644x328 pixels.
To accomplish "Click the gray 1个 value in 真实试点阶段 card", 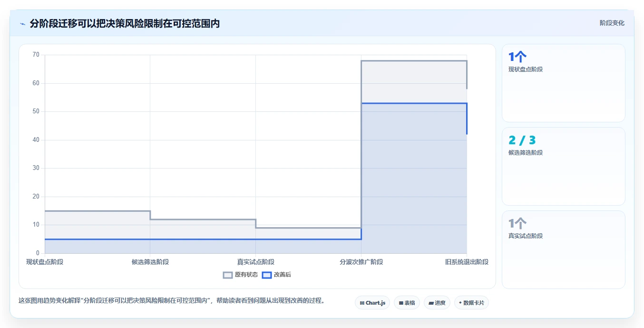I will (x=517, y=224).
